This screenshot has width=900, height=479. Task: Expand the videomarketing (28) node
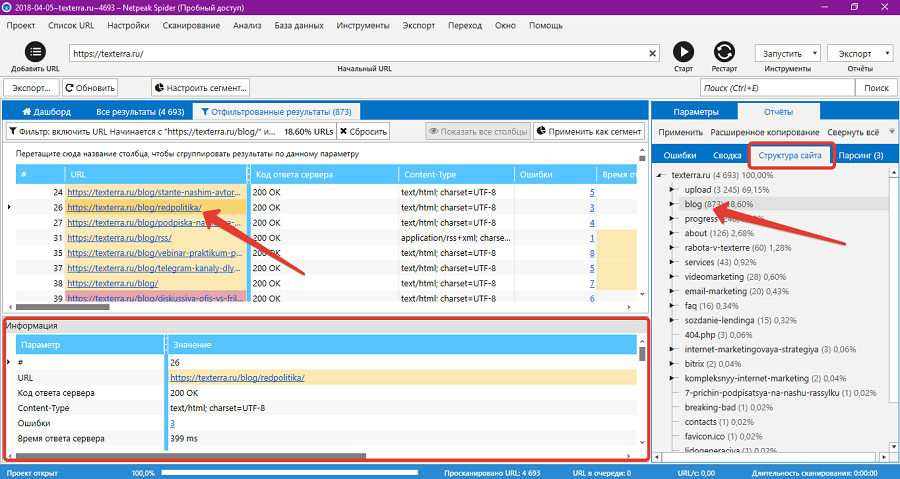pos(673,277)
